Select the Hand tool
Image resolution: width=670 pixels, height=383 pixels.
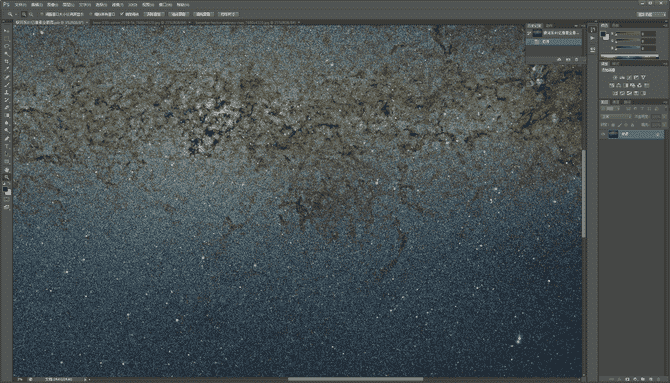(x=6, y=170)
